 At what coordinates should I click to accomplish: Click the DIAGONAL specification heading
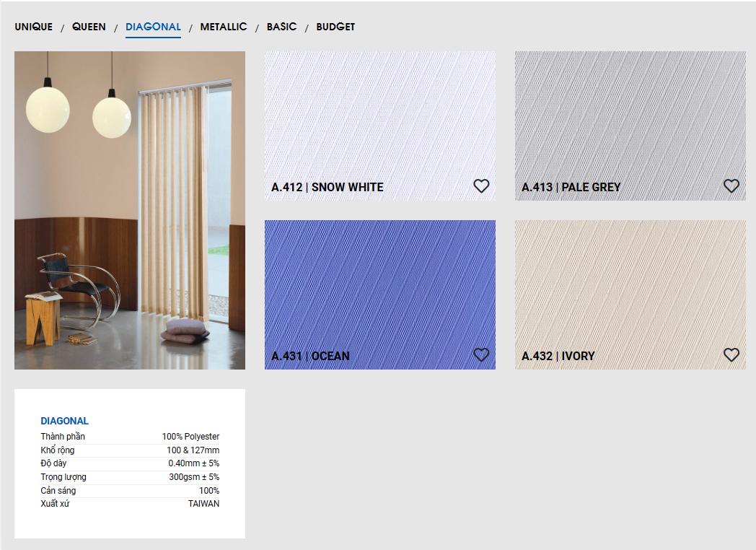point(65,421)
